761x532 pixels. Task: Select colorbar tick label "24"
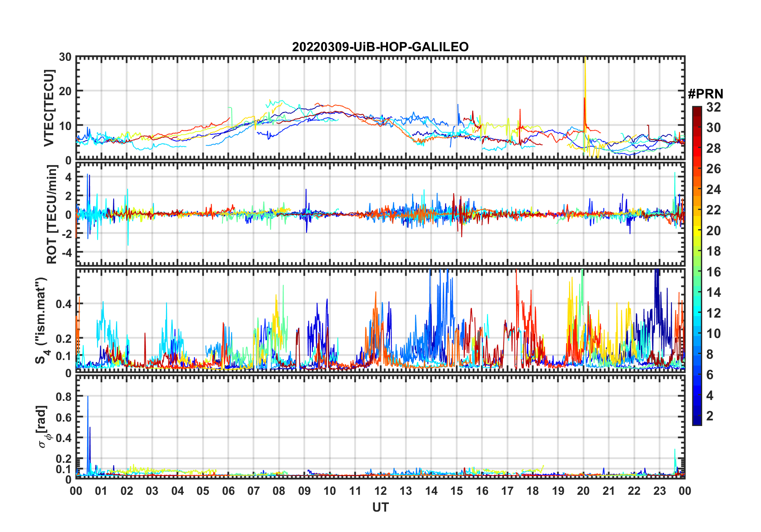click(713, 190)
